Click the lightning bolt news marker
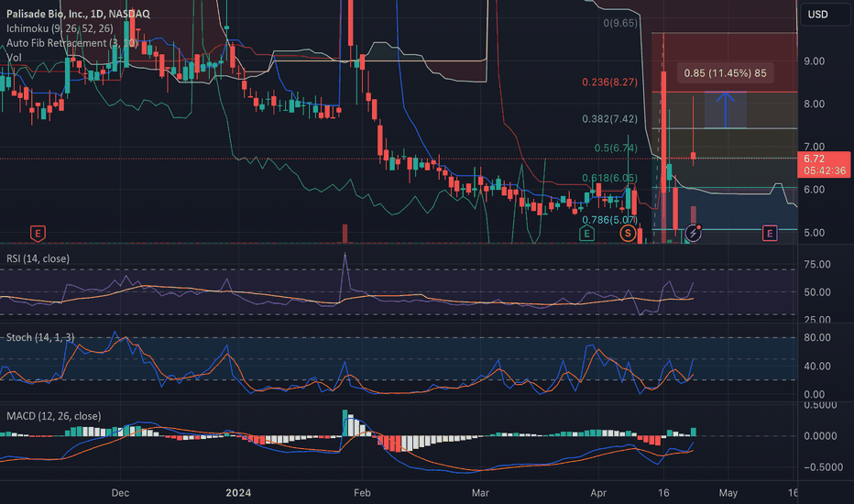 694,233
